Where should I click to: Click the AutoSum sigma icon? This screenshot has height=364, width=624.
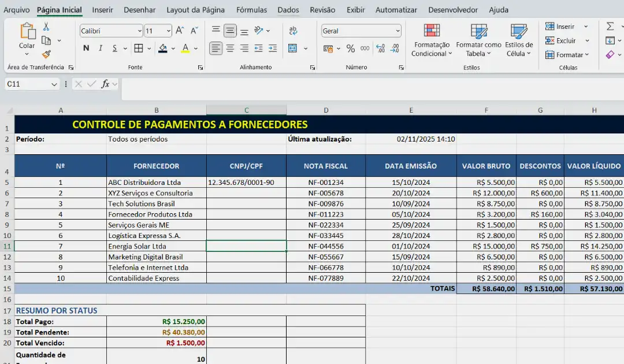[x=610, y=27]
